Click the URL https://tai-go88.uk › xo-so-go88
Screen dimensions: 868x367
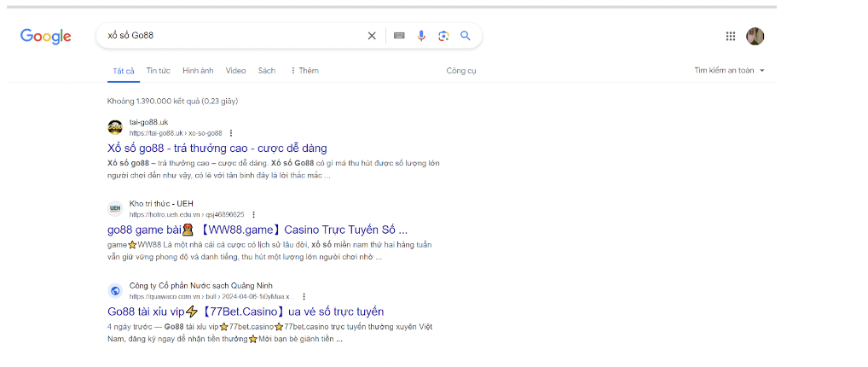(176, 133)
